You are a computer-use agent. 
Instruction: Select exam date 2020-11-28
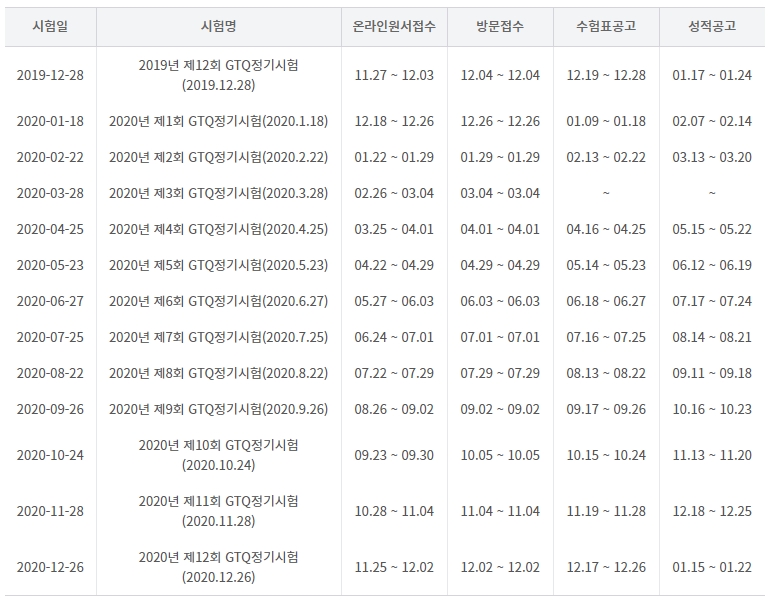[50, 511]
